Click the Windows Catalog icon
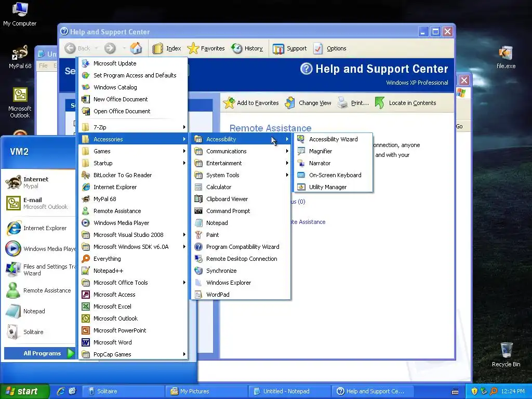This screenshot has height=399, width=532. point(86,87)
